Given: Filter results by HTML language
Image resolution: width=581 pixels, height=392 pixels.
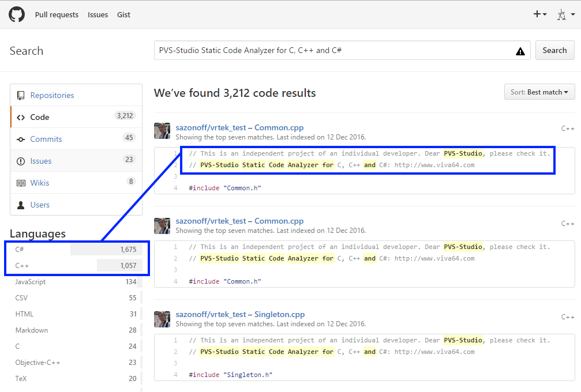Looking at the screenshot, I should [x=76, y=314].
